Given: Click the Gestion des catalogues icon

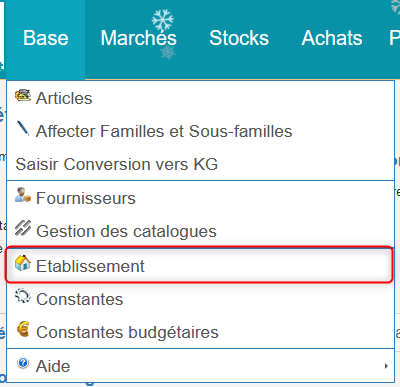Looking at the screenshot, I should click(x=23, y=228).
